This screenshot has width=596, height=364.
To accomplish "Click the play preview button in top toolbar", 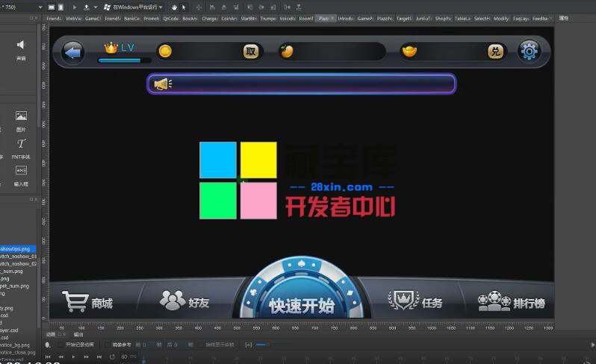I will coord(74,7).
